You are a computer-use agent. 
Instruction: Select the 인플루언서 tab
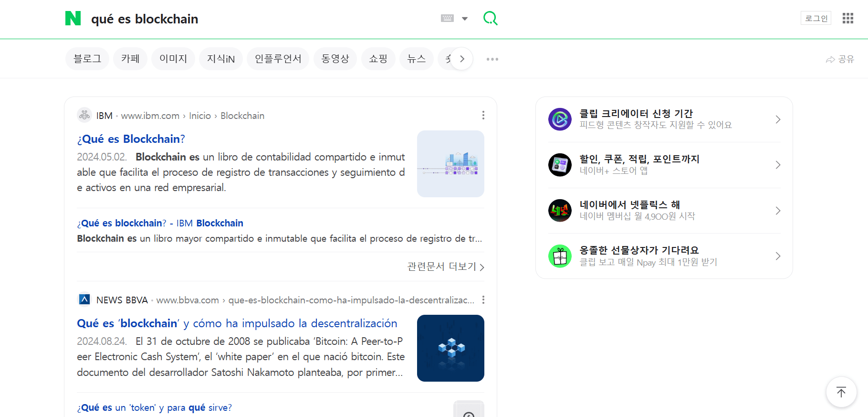click(278, 59)
